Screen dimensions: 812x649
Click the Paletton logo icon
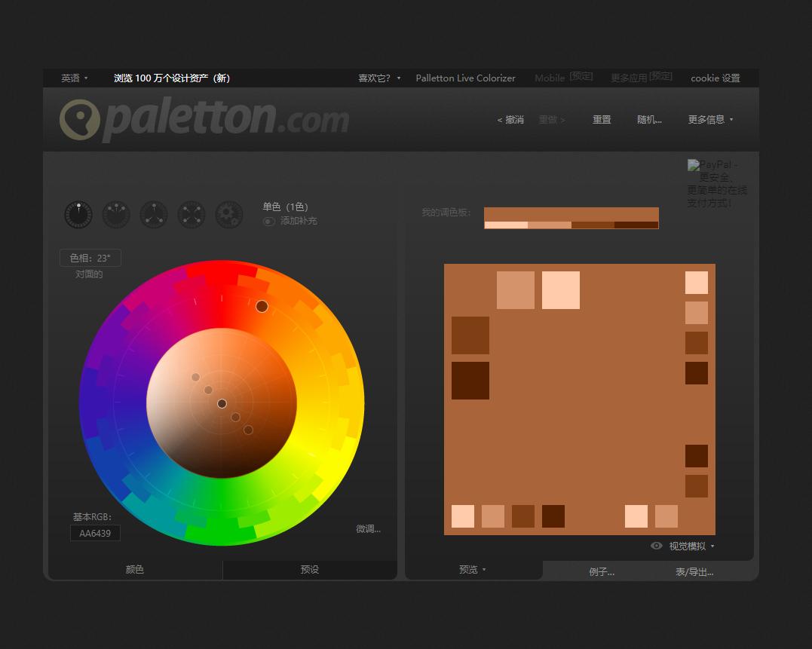79,119
